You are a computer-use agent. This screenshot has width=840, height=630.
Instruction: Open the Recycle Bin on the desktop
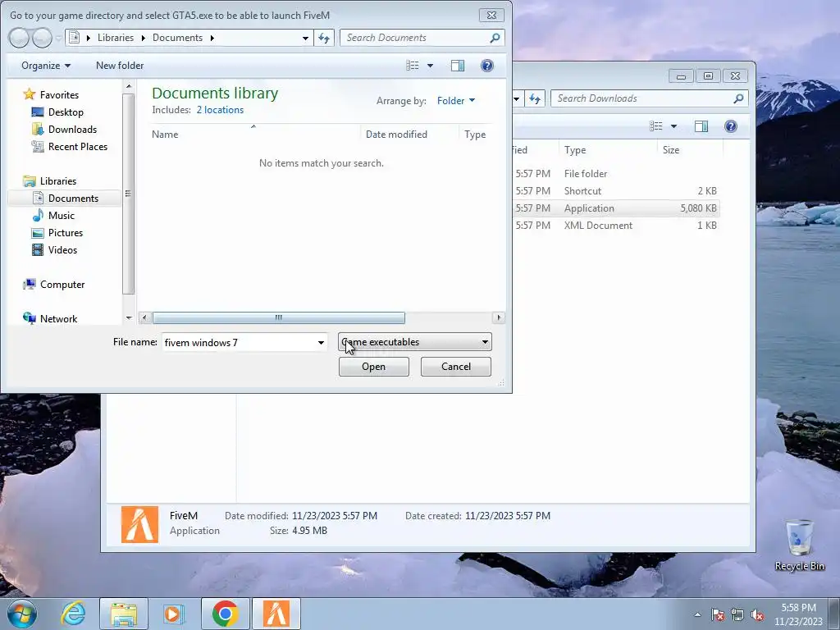(799, 545)
